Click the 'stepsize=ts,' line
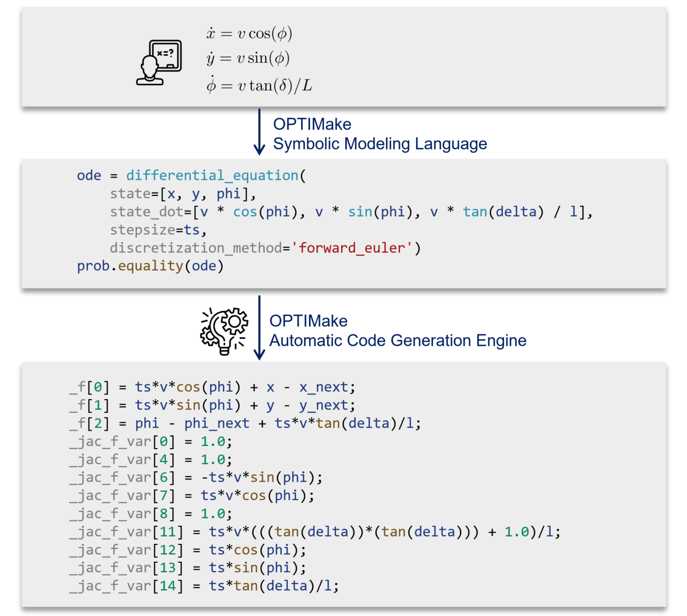 (158, 230)
